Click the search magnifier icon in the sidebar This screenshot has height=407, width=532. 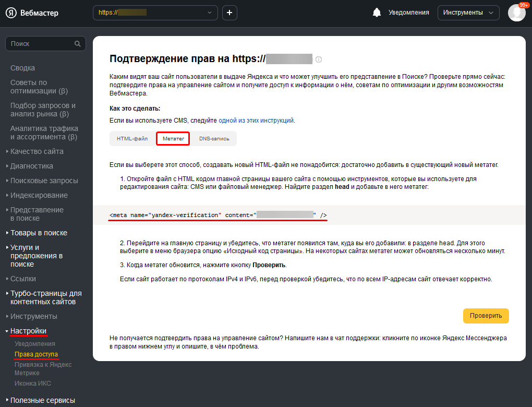(x=78, y=44)
